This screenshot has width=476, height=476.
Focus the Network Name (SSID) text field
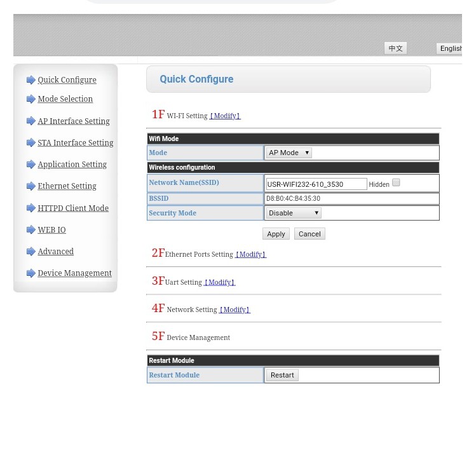(316, 184)
